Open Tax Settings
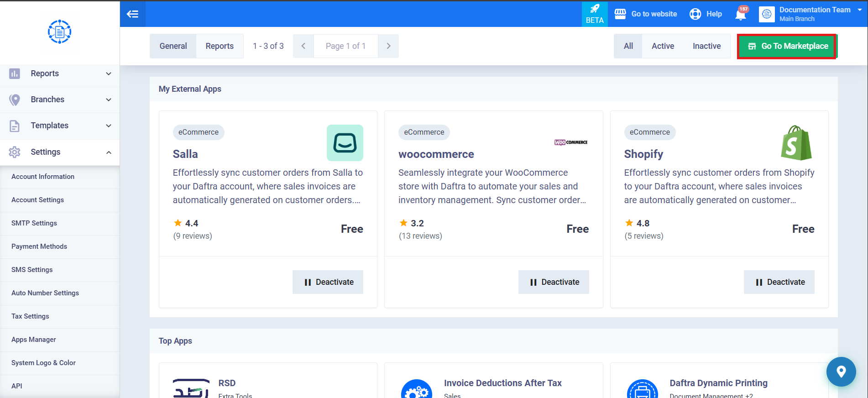This screenshot has height=398, width=868. tap(60, 316)
